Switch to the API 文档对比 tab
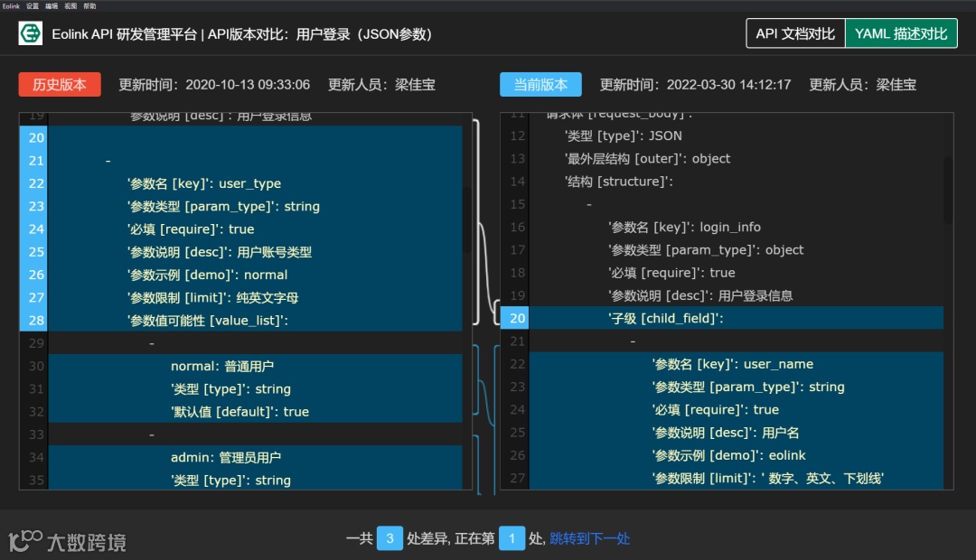The image size is (976, 560). 795,33
